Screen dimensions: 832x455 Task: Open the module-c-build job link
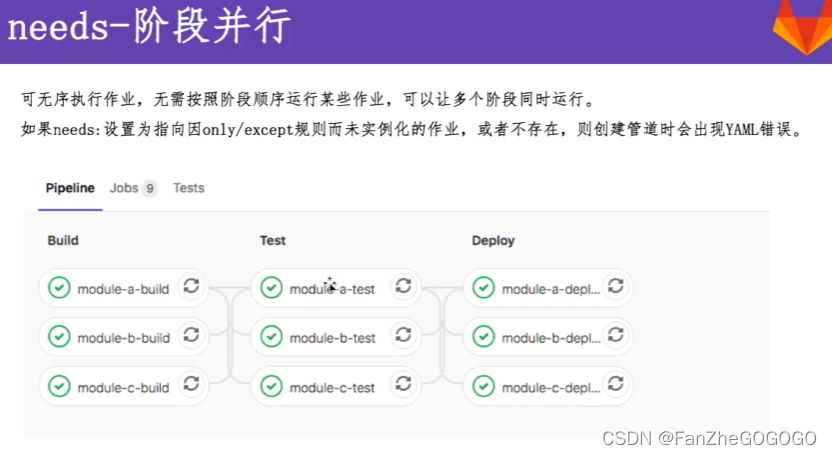pyautogui.click(x=123, y=388)
